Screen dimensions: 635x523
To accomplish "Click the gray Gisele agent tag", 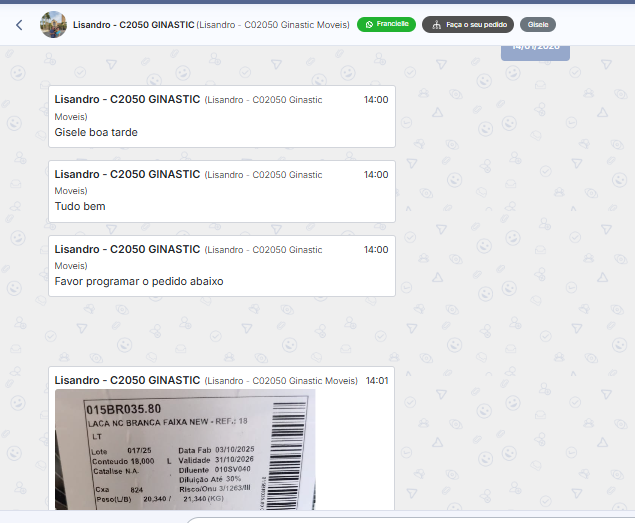I will 538,25.
